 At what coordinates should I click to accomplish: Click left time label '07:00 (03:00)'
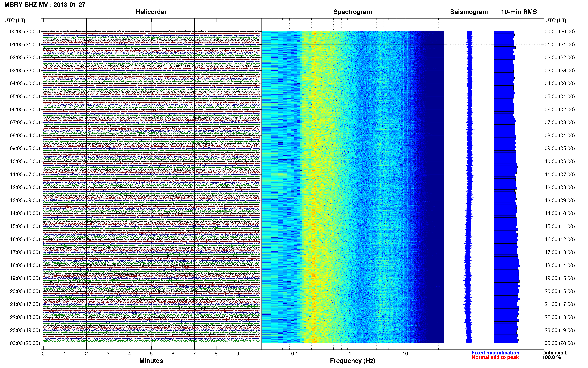tap(25, 122)
